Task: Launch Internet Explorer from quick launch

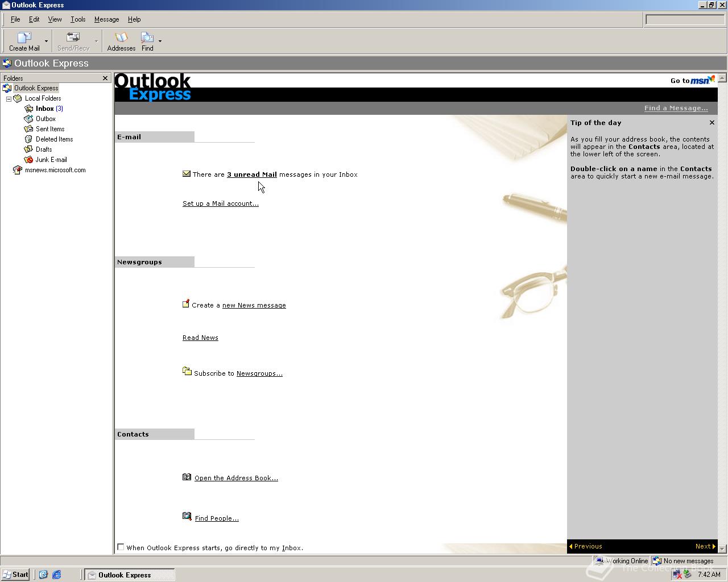Action: 57,575
